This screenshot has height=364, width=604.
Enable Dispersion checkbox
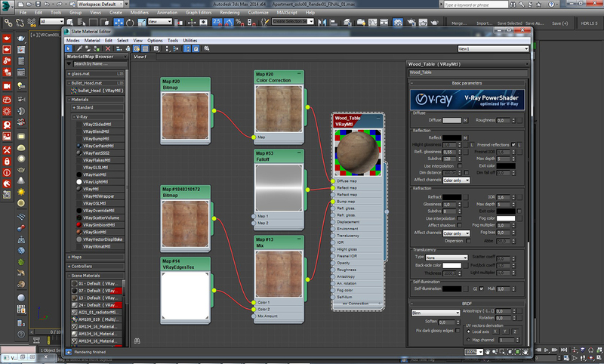[468, 241]
